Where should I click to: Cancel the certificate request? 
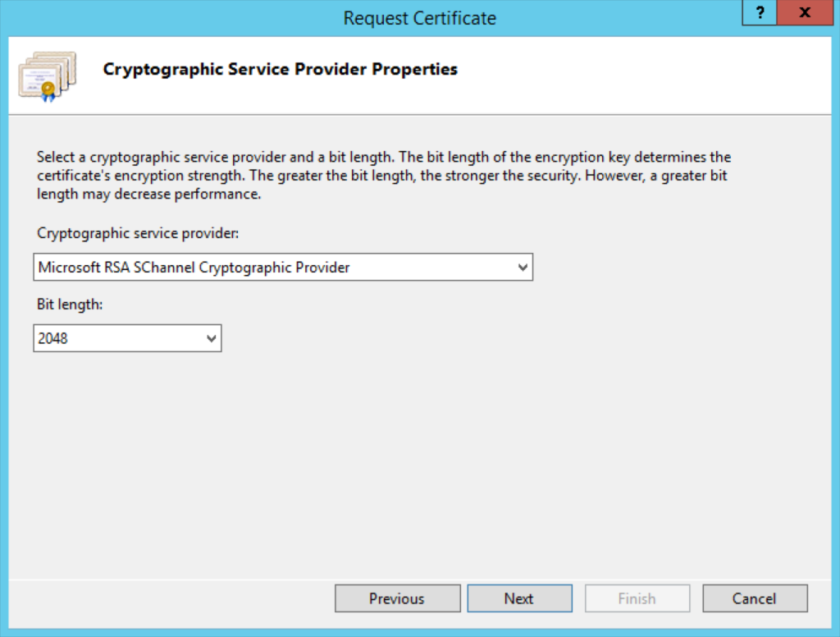coord(755,598)
